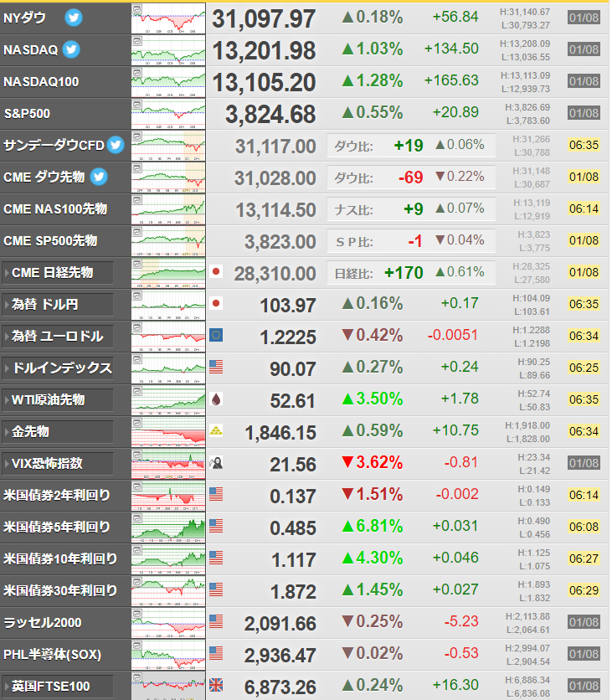Open chart icon on WTI原油先物 mini chart
Viewport: 612px width, 700px height.
(x=137, y=391)
